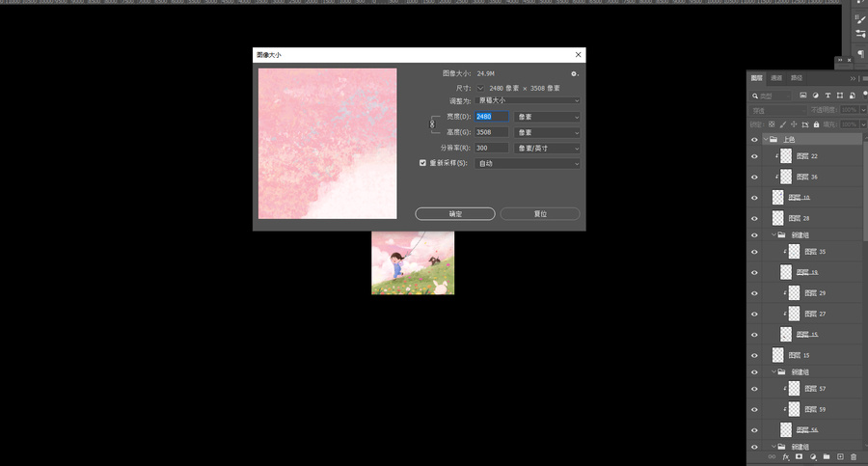
Task: Collapse the group above layer 图层 57
Action: [x=773, y=371]
